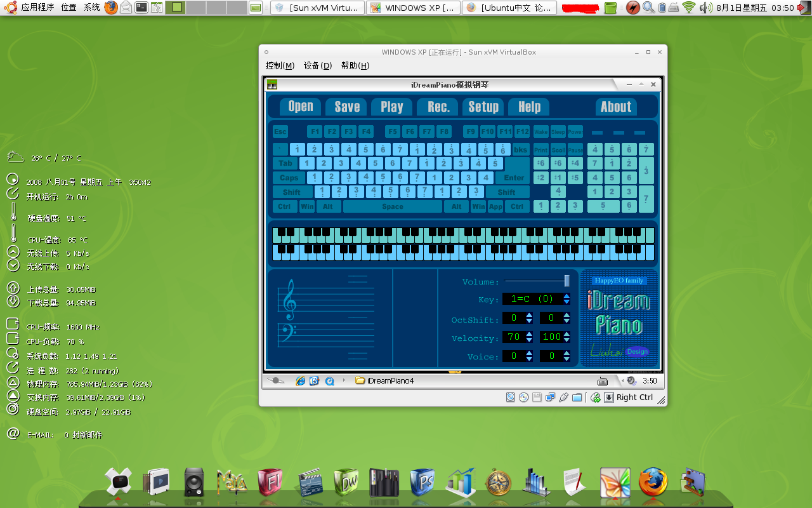Click the Open button in iDreamPiano

301,107
